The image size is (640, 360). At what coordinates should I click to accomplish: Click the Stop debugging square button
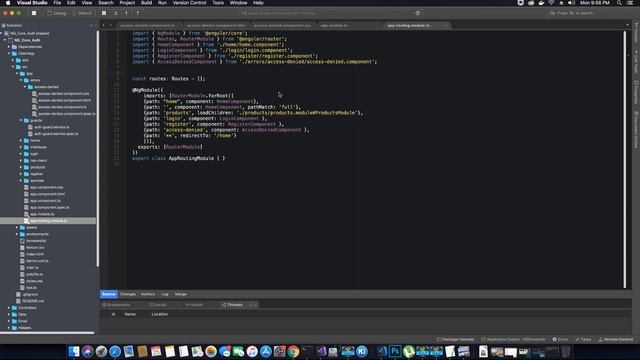(x=34, y=13)
